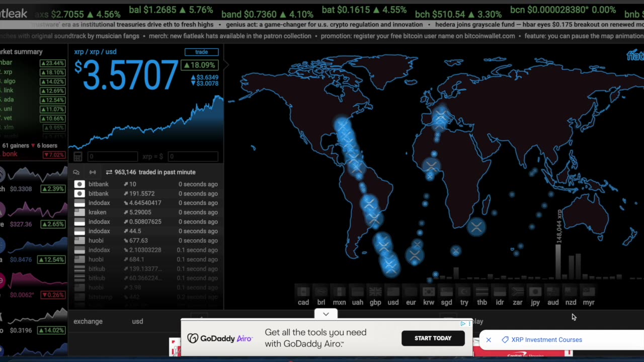The height and width of the screenshot is (362, 644).
Task: Open the XRP Investment Courses link
Action: [x=546, y=340]
